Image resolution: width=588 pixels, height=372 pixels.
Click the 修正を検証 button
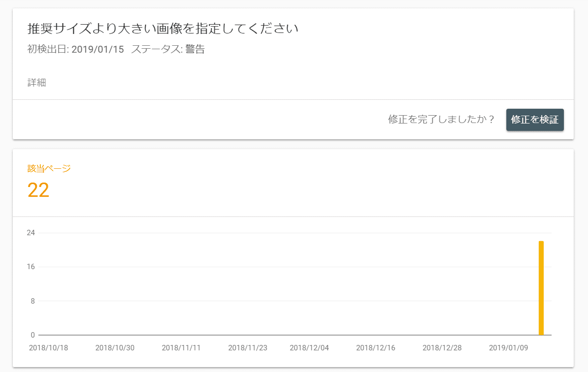(x=535, y=120)
